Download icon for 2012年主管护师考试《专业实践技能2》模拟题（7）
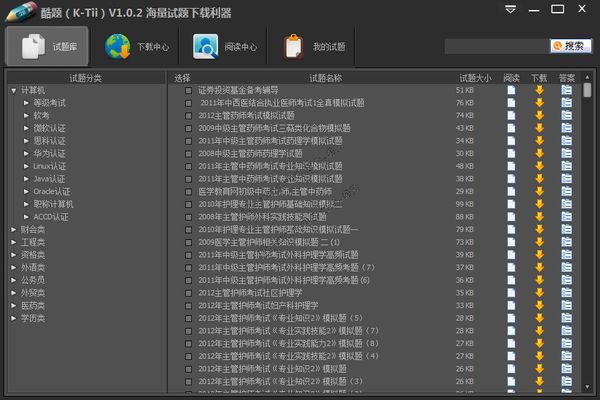600x400 pixels. pyautogui.click(x=540, y=331)
